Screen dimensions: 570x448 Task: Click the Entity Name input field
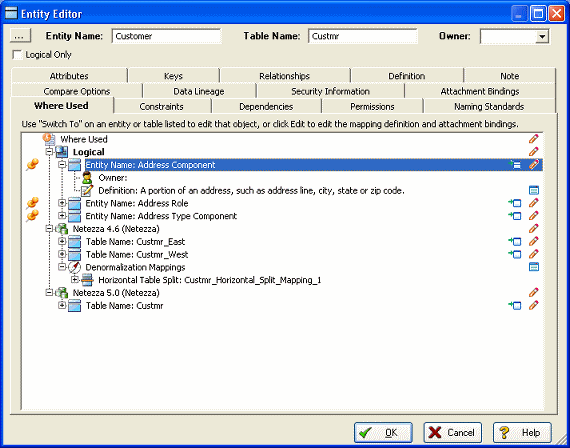[166, 36]
